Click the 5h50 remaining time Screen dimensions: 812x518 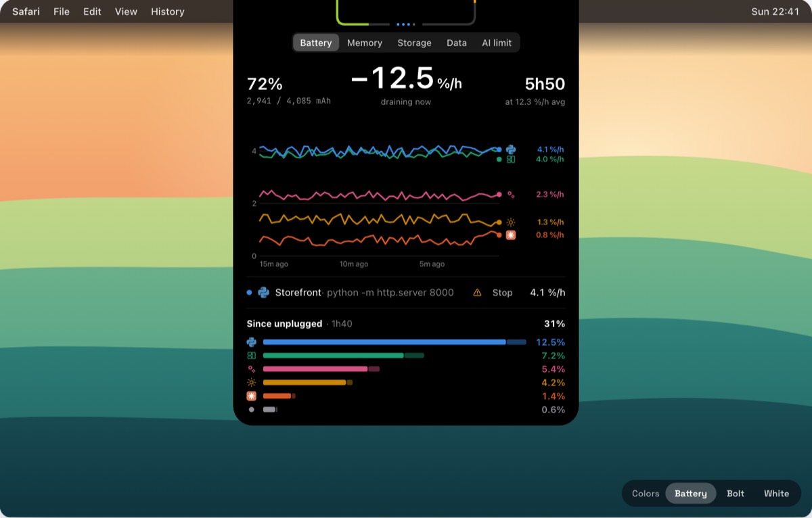(545, 85)
